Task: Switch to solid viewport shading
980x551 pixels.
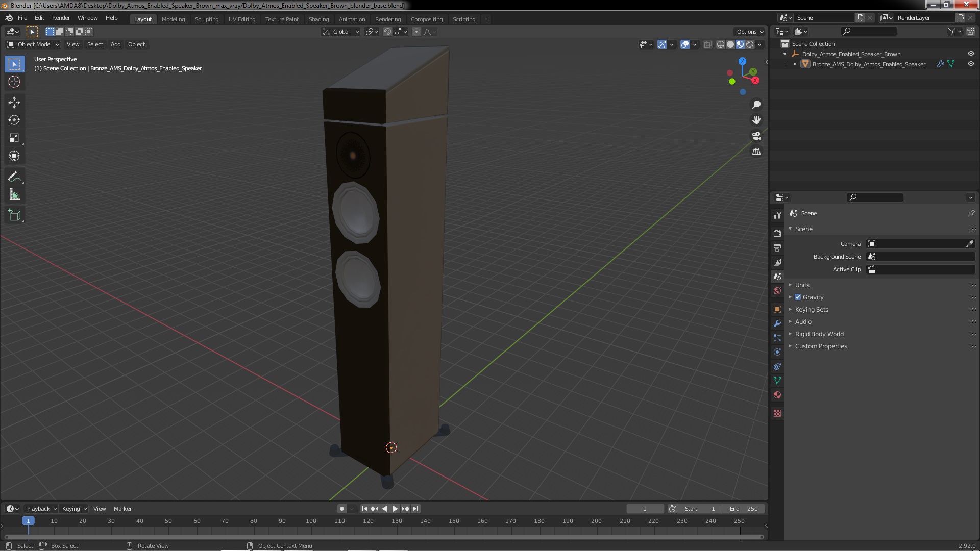Action: (730, 44)
